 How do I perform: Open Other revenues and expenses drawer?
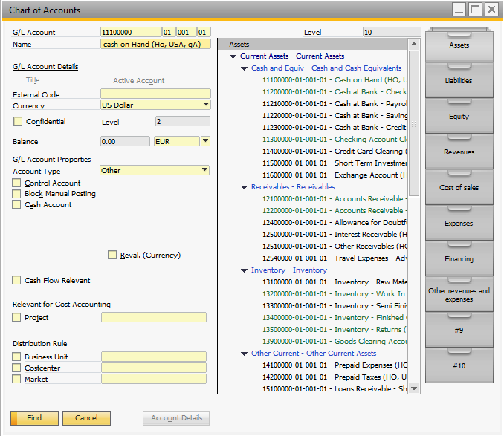point(459,295)
